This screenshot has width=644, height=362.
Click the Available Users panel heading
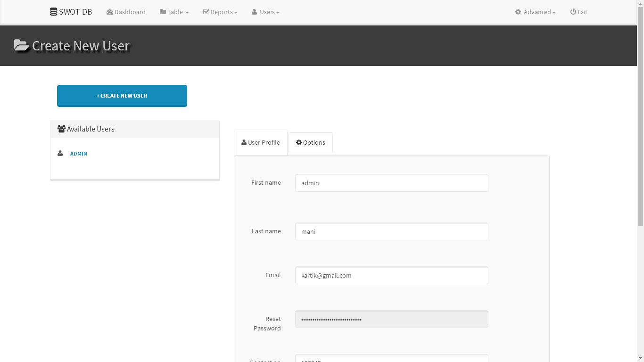click(135, 129)
